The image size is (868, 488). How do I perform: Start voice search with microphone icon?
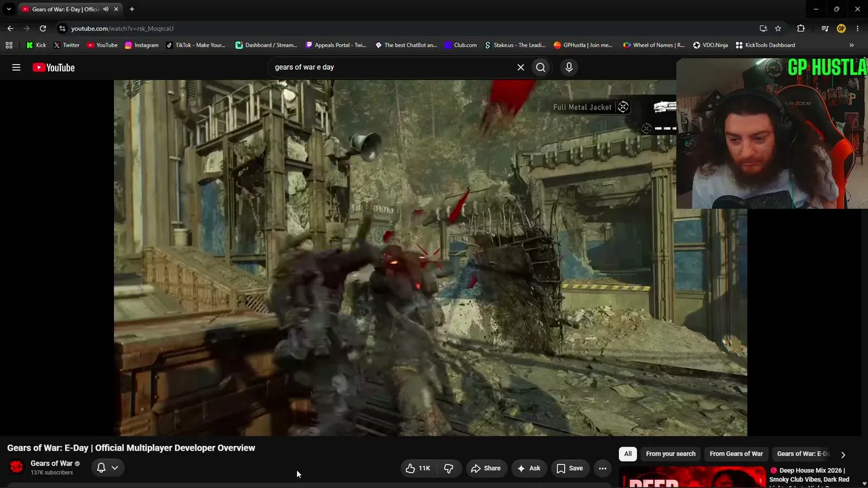569,67
